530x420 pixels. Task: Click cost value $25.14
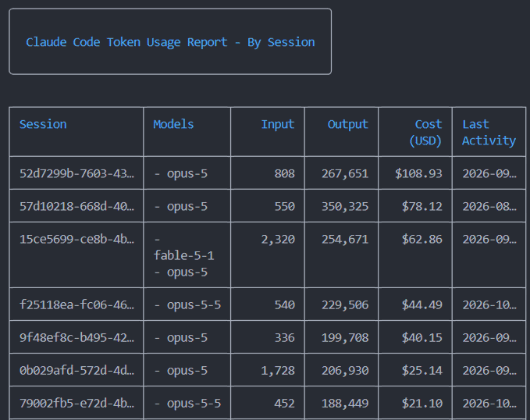422,370
